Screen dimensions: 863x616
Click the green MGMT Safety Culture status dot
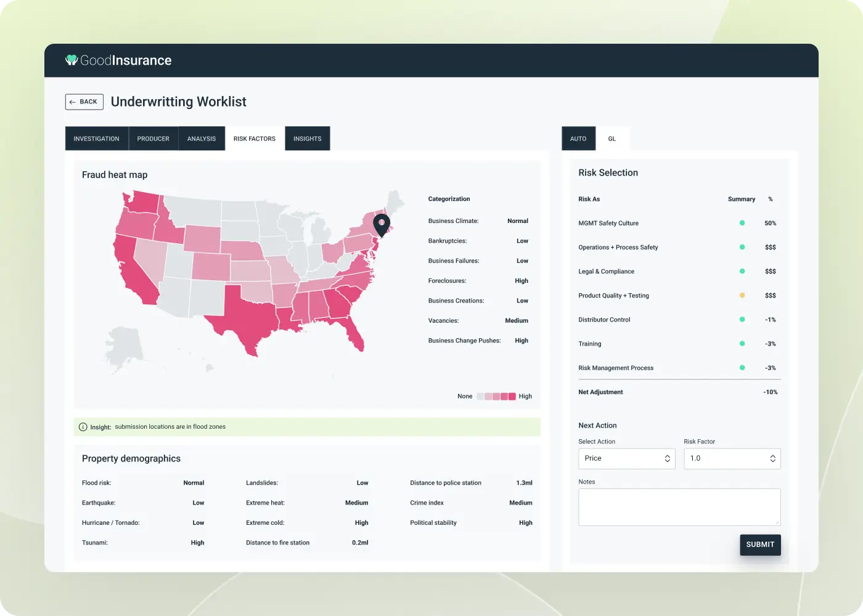point(742,223)
